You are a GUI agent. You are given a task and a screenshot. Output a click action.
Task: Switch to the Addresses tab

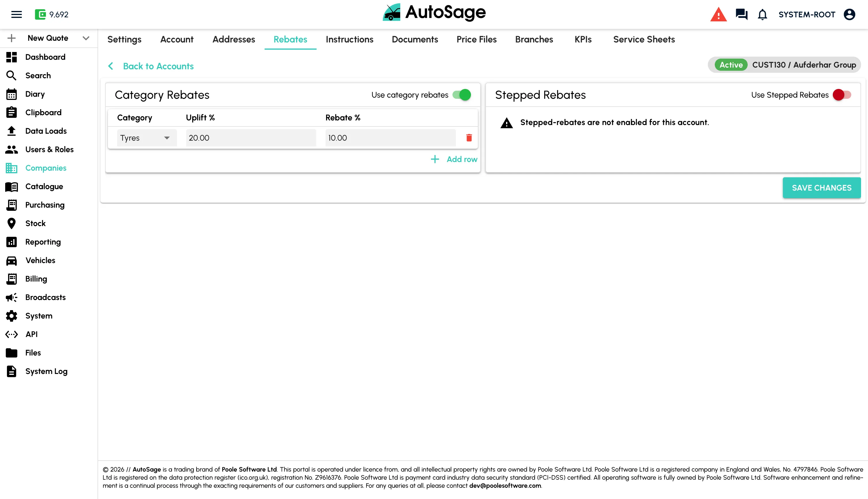(x=233, y=39)
